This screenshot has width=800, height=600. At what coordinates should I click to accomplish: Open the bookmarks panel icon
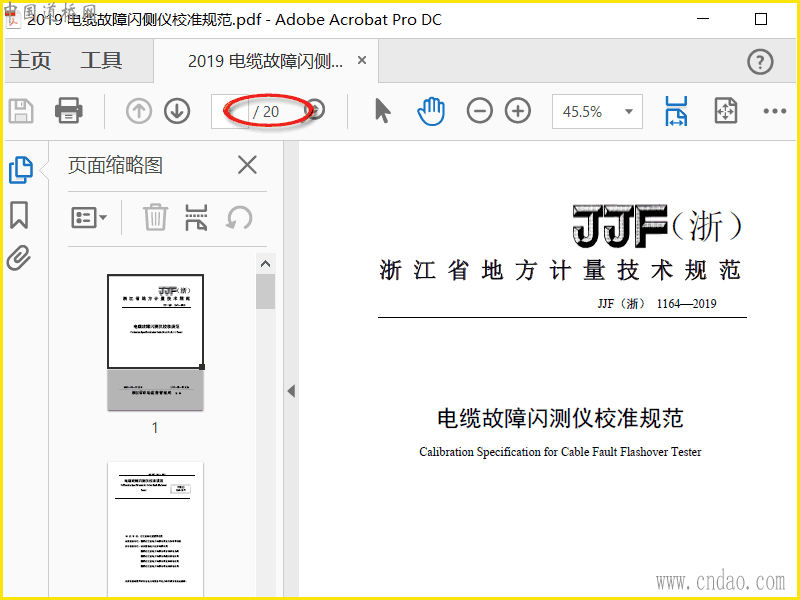pyautogui.click(x=19, y=215)
